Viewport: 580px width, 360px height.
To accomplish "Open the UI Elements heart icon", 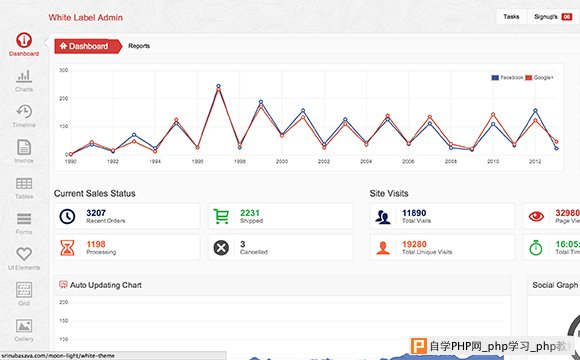I will click(24, 254).
